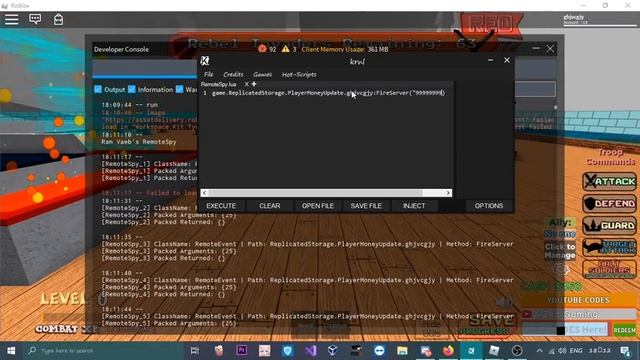
Task: Toggle the Information checkbox in Developer Console
Action: [131, 89]
